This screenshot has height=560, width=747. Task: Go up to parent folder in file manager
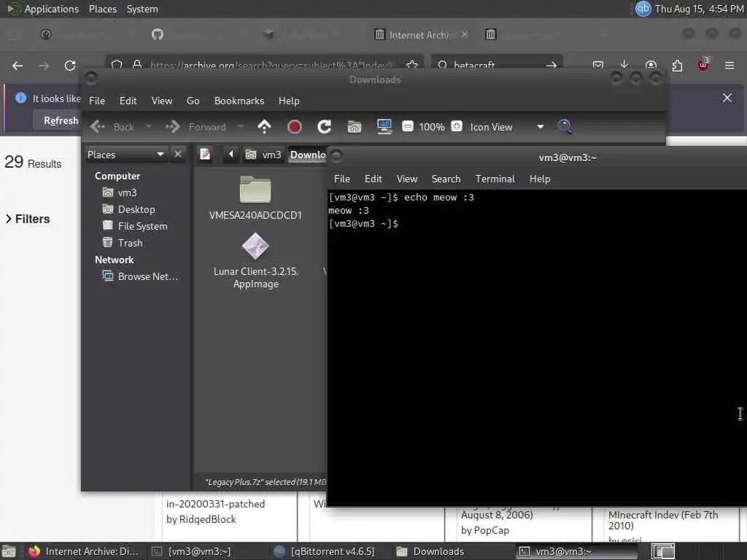tap(264, 127)
